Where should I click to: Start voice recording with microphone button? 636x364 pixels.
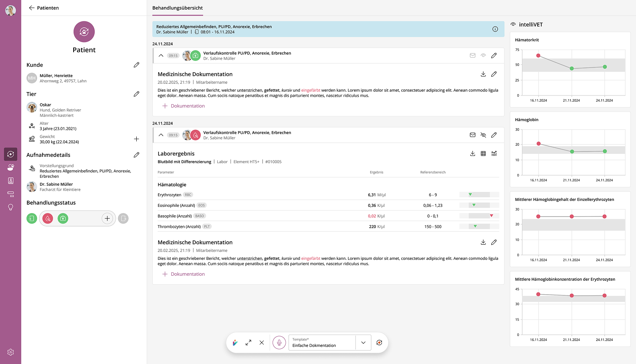tap(279, 343)
